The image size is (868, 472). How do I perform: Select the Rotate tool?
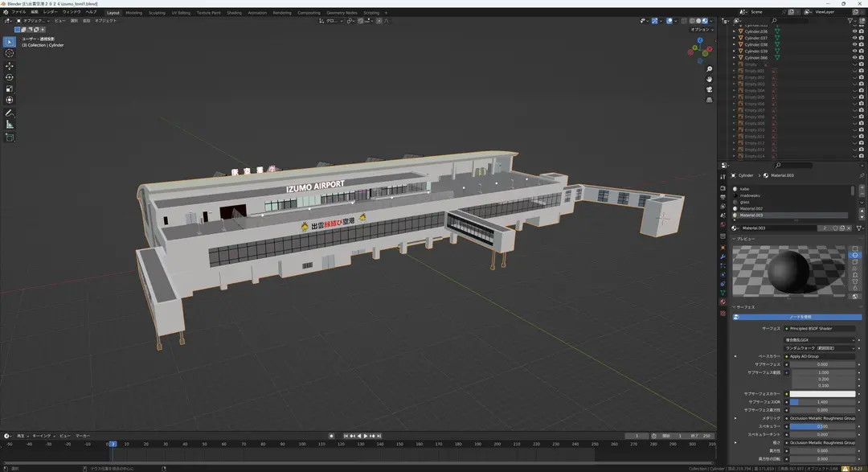click(x=10, y=77)
